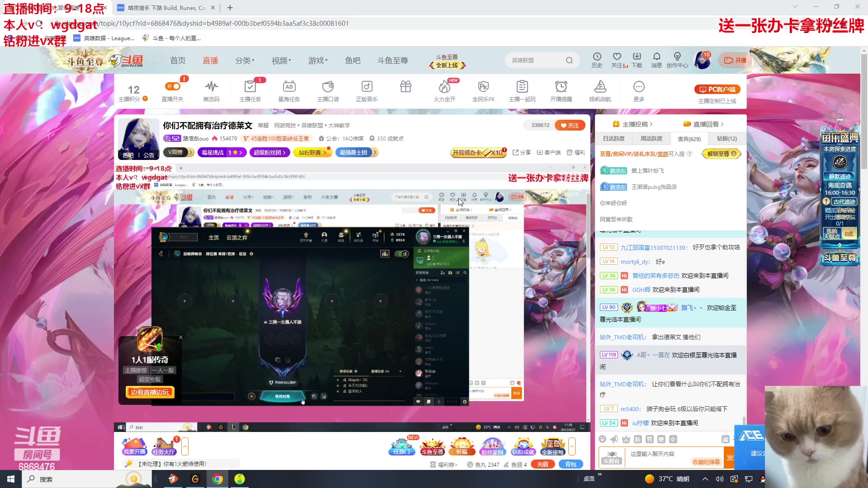Open the 主播任务 streamer tasks icon

tap(250, 87)
